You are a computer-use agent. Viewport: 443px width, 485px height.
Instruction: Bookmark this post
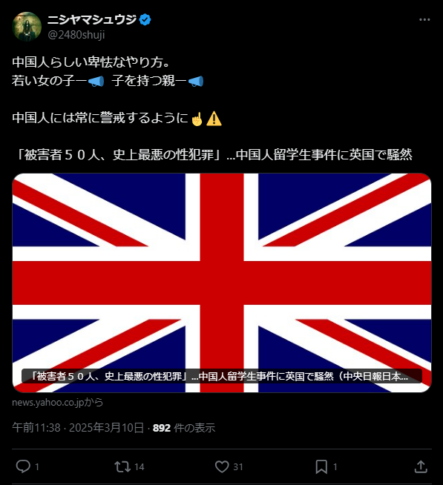point(321,466)
